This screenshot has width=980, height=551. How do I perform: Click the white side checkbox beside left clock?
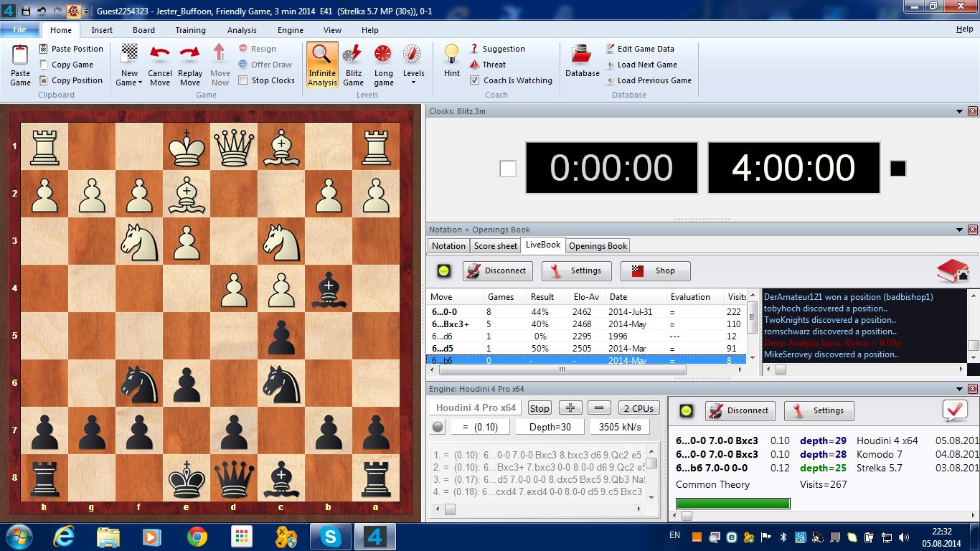508,169
